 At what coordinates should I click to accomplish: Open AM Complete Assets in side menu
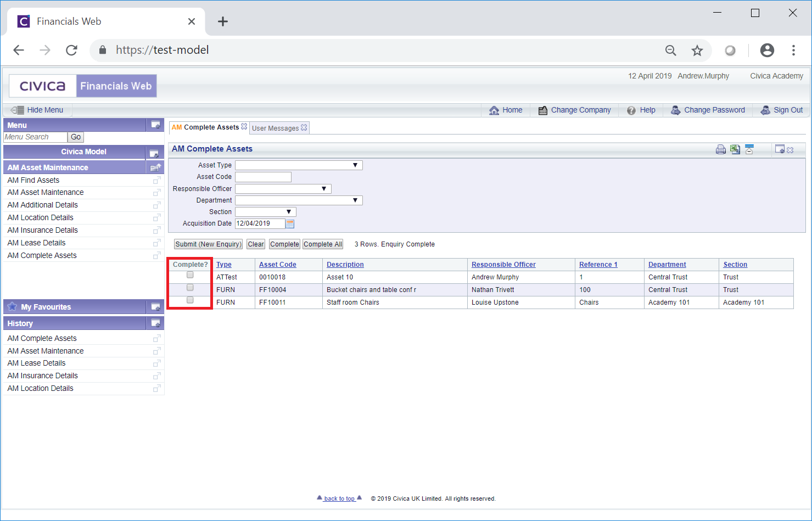pos(42,255)
